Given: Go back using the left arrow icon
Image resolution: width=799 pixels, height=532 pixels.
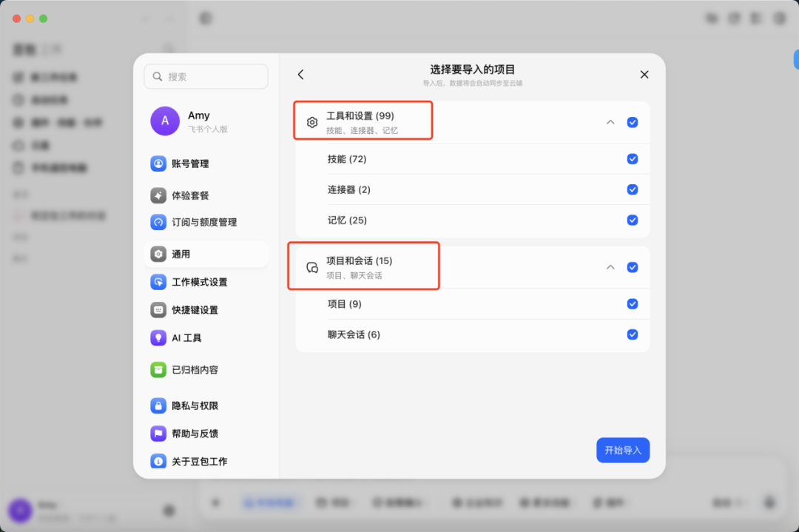Looking at the screenshot, I should tap(300, 75).
